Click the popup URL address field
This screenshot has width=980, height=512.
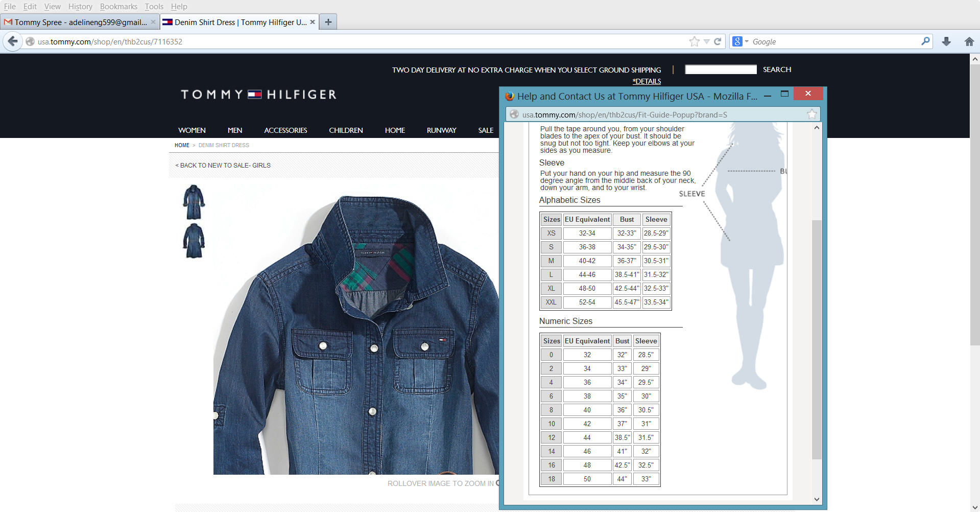click(x=662, y=114)
